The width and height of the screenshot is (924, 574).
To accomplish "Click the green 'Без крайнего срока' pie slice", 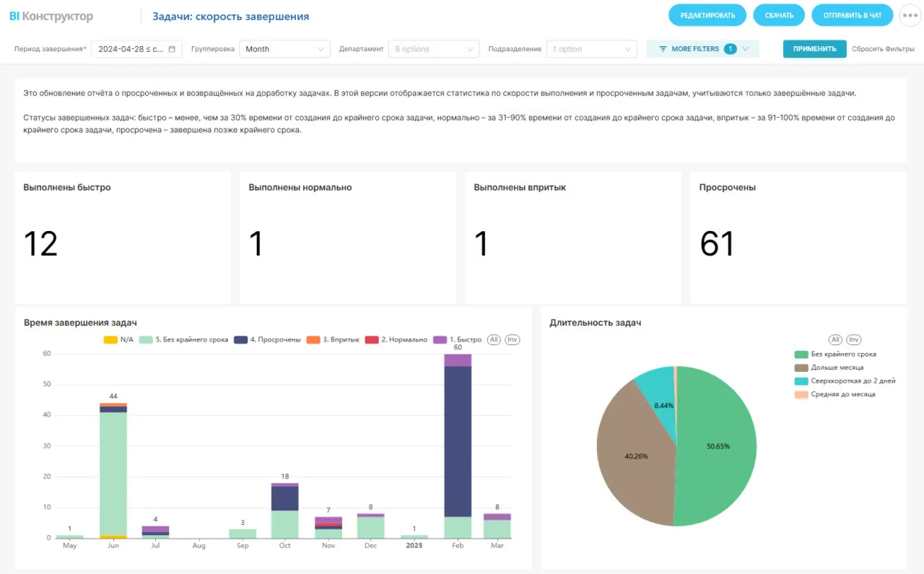I will 718,448.
